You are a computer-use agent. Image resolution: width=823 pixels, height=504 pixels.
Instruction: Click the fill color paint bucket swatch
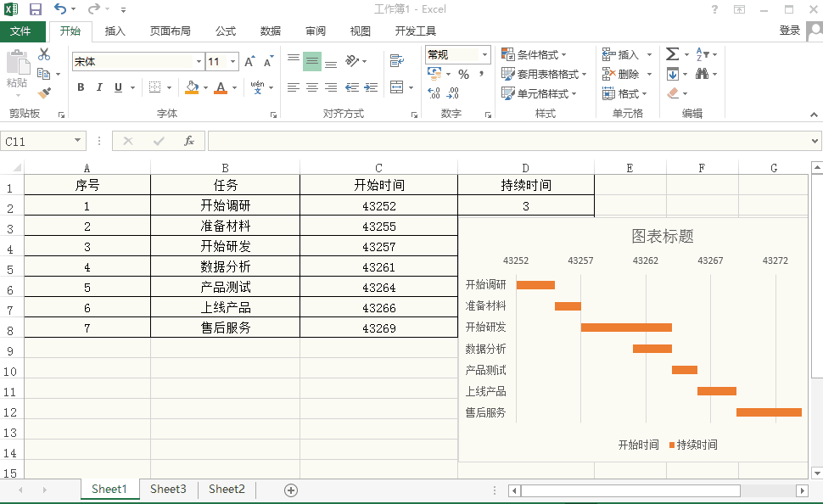[191, 87]
